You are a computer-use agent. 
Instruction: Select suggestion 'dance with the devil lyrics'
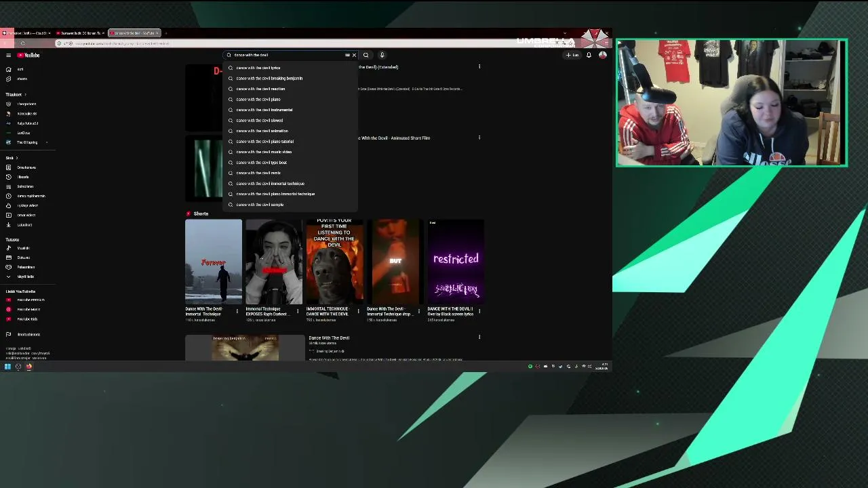(x=290, y=68)
